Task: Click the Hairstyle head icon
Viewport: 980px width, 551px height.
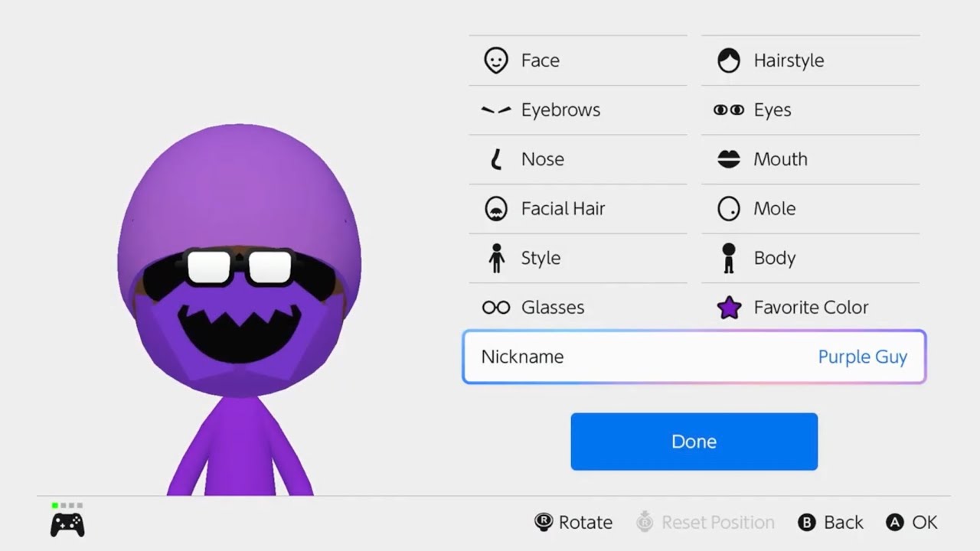Action: click(729, 60)
